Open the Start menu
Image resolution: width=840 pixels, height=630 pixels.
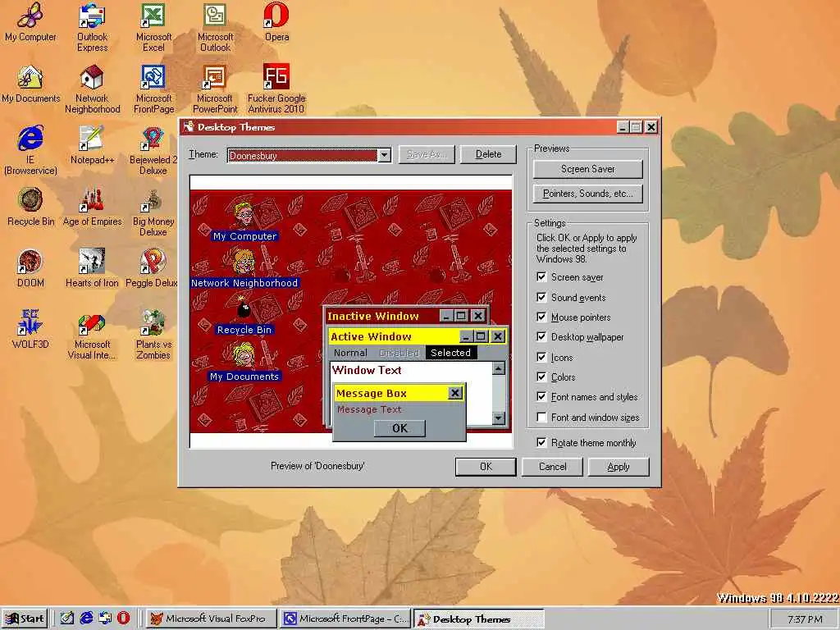tap(25, 619)
